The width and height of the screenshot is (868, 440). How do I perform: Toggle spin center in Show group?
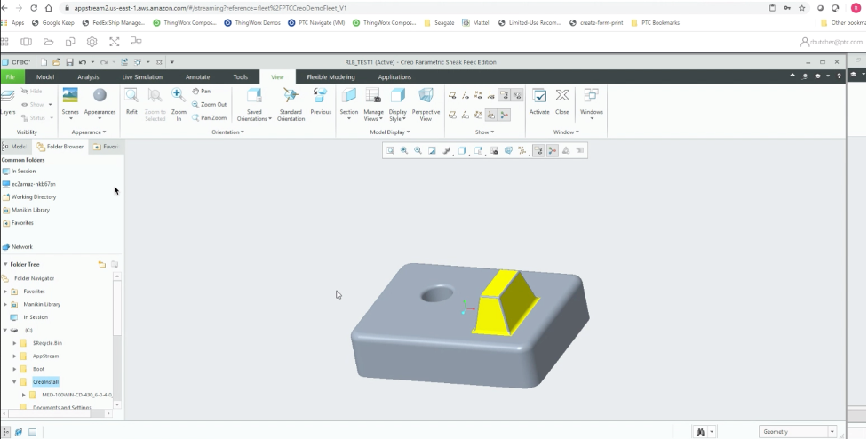504,115
